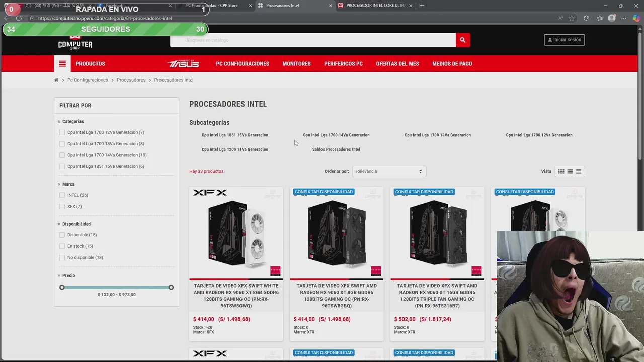The image size is (644, 362).
Task: Open subcategory Cpu Intel Lga 1200 11Va Generacion
Action: [x=235, y=149]
